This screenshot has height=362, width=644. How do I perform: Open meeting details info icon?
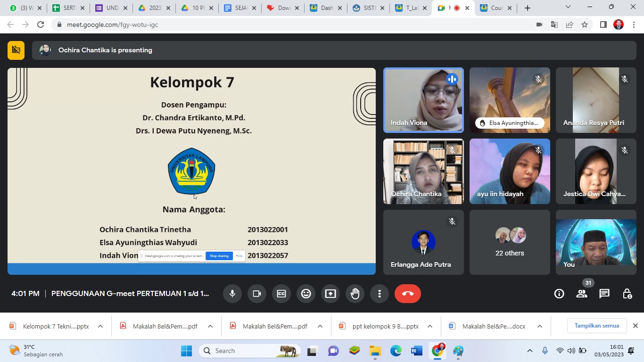pos(559,294)
